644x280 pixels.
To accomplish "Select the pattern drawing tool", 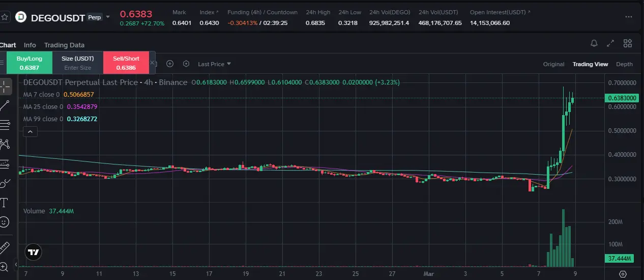I will [x=5, y=144].
